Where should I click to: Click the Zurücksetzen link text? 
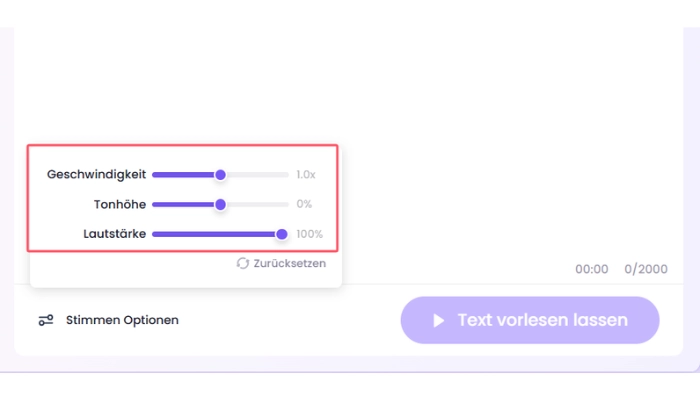290,263
